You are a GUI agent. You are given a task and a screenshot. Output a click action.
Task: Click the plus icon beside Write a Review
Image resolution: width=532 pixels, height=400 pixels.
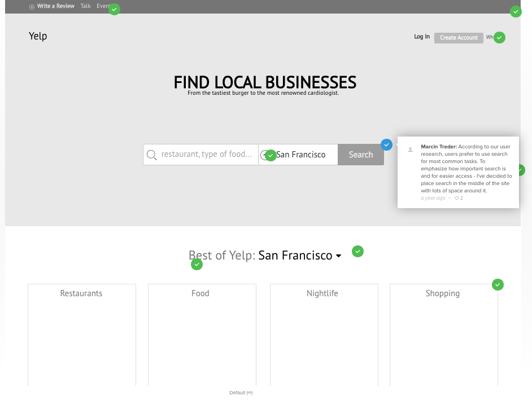32,7
